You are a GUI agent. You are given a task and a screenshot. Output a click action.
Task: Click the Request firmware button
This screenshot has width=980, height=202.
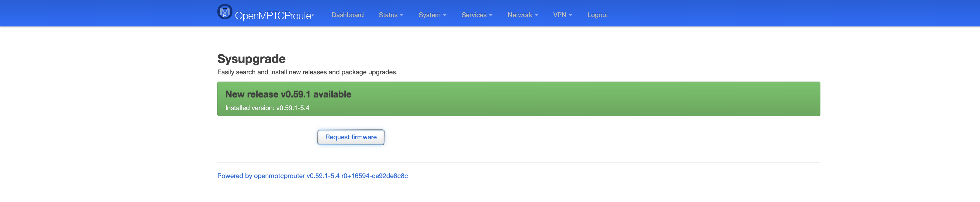351,137
